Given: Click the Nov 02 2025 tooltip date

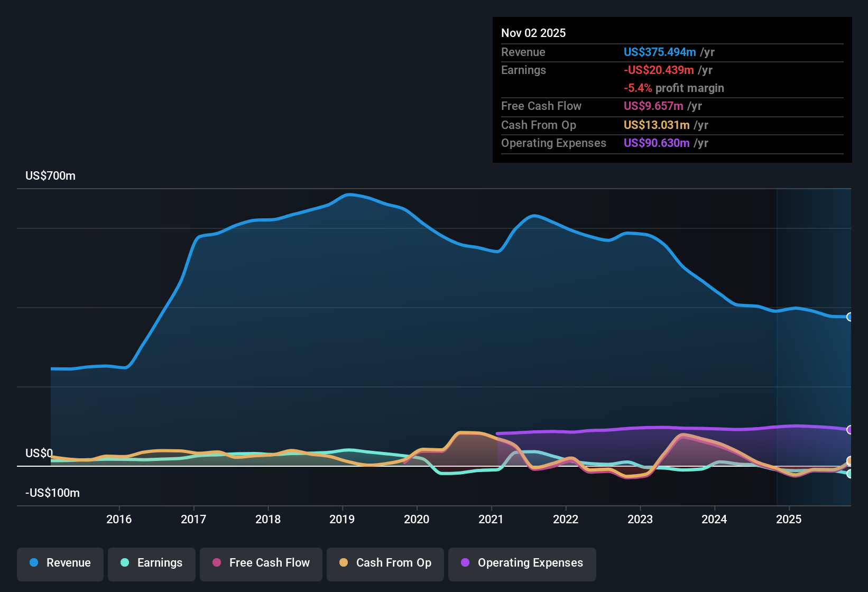Looking at the screenshot, I should click(x=533, y=33).
